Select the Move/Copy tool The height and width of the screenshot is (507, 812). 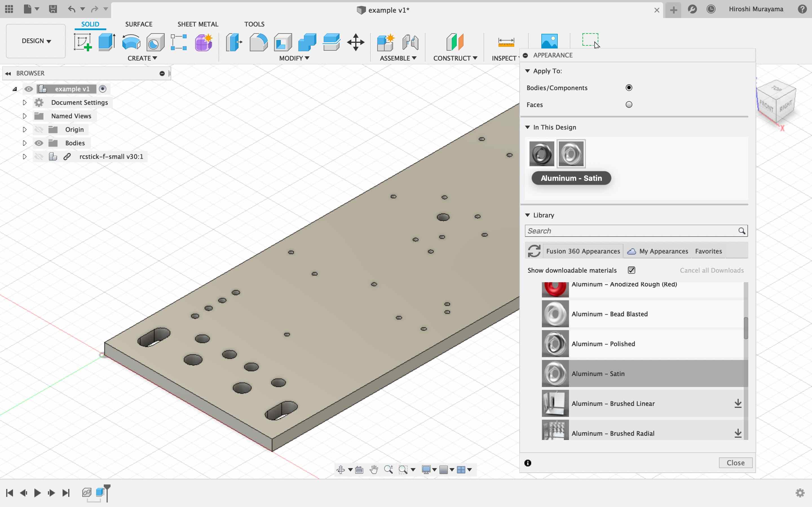coord(356,42)
